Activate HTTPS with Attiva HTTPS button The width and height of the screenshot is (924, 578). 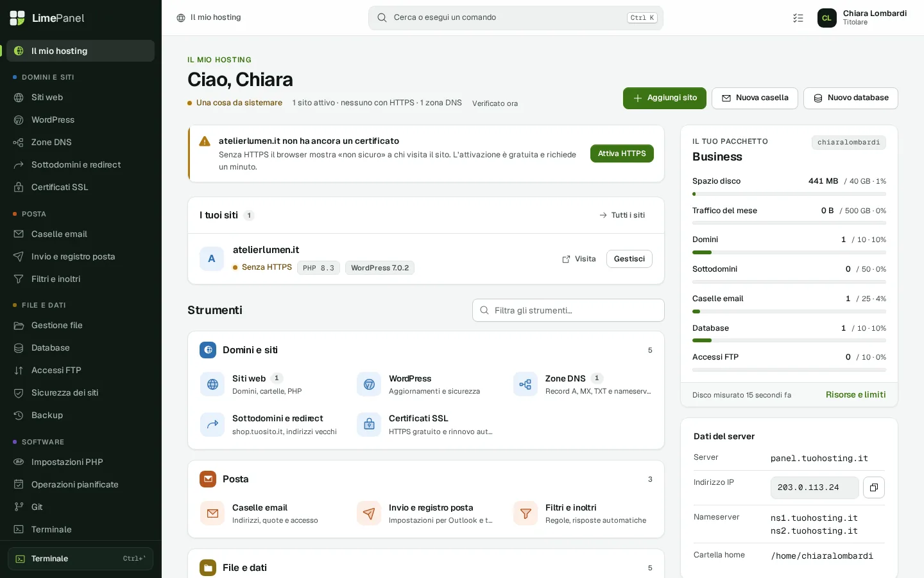(622, 153)
